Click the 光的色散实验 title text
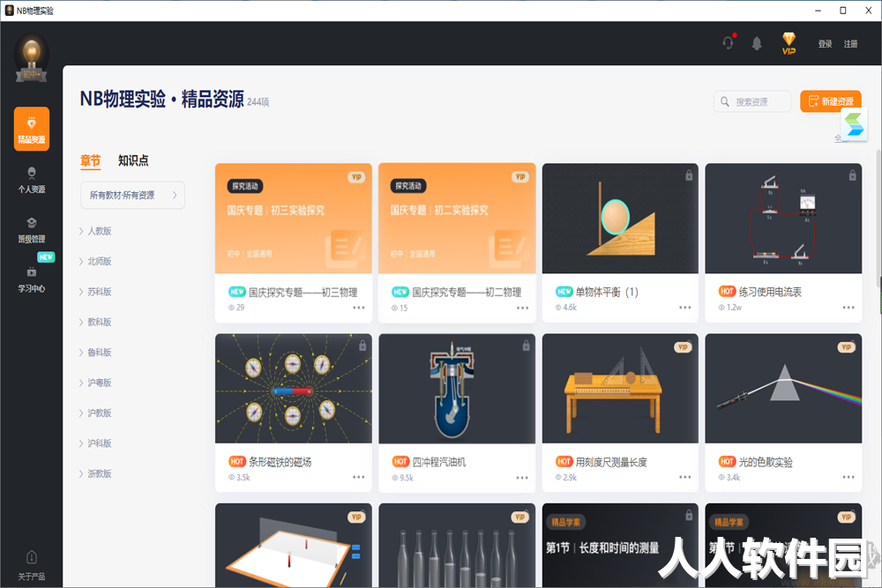882x588 pixels. click(x=766, y=462)
